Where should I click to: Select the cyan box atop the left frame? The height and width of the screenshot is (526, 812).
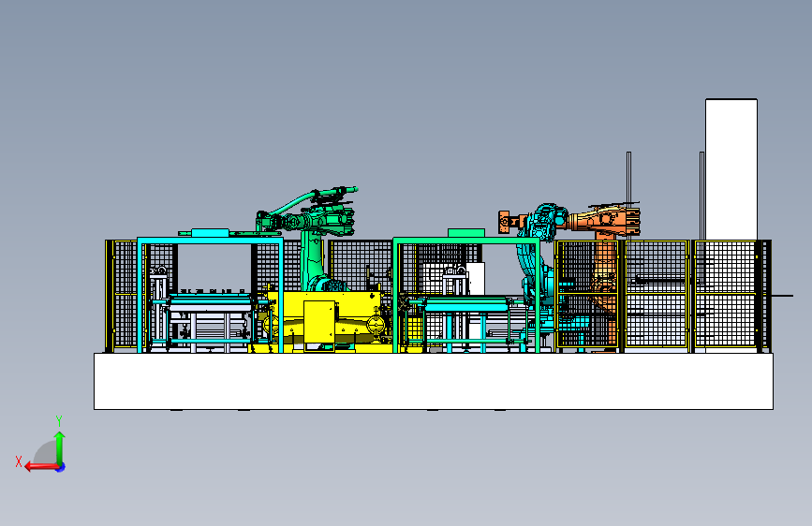tap(210, 233)
